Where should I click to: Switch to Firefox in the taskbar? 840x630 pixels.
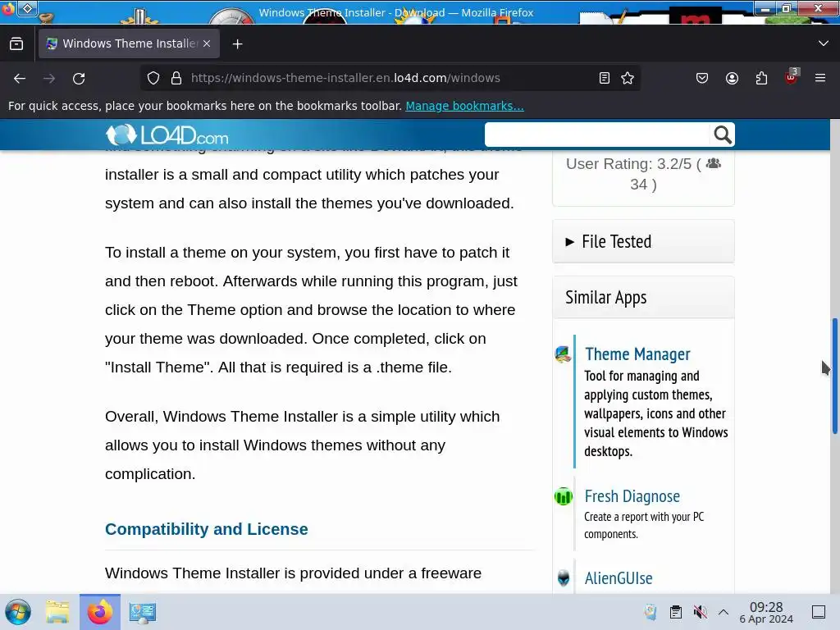(x=100, y=612)
